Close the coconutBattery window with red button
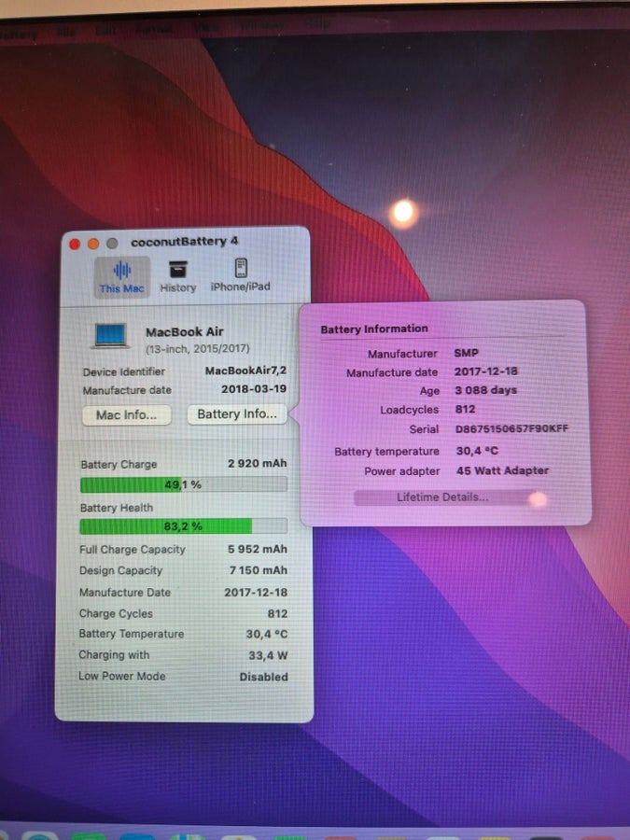 [75, 244]
